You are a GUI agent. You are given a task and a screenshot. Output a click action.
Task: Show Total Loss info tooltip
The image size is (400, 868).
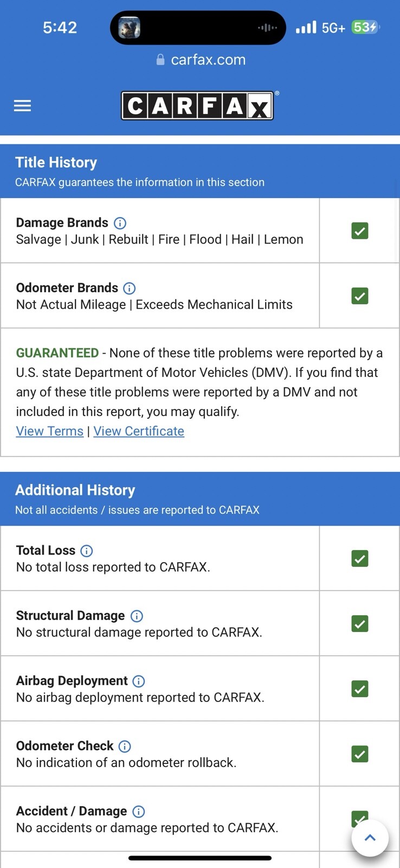[x=87, y=551]
